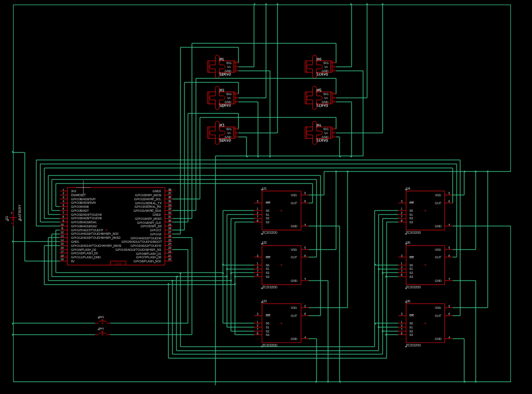
Task: Click the EN/RESET pin label
Action: pos(78,195)
